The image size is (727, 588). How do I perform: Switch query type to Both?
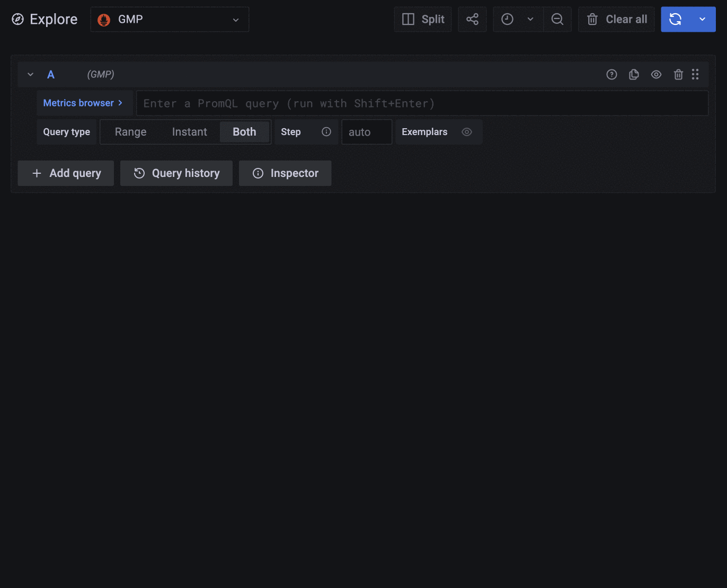click(244, 132)
